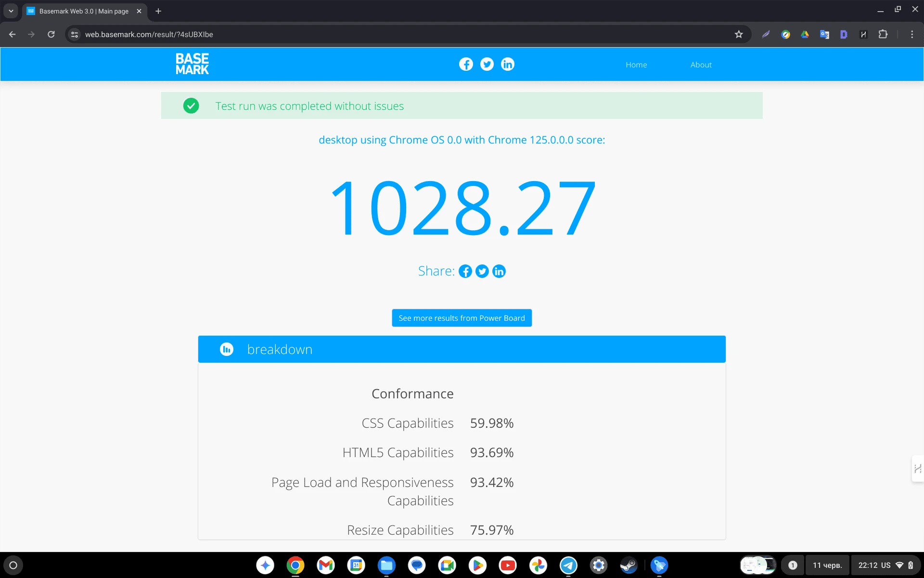Screen dimensions: 924x578
Task: Click the Basemark logo in header
Action: [x=192, y=64]
